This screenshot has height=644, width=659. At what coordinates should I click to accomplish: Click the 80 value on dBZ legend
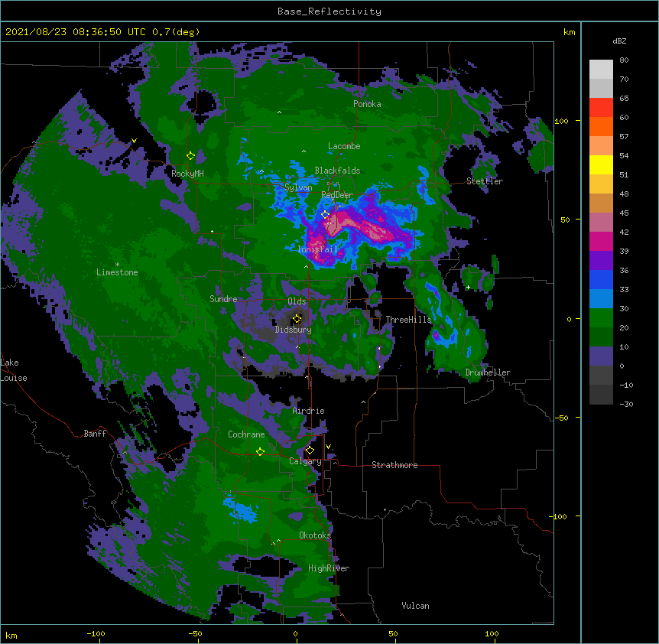[624, 60]
